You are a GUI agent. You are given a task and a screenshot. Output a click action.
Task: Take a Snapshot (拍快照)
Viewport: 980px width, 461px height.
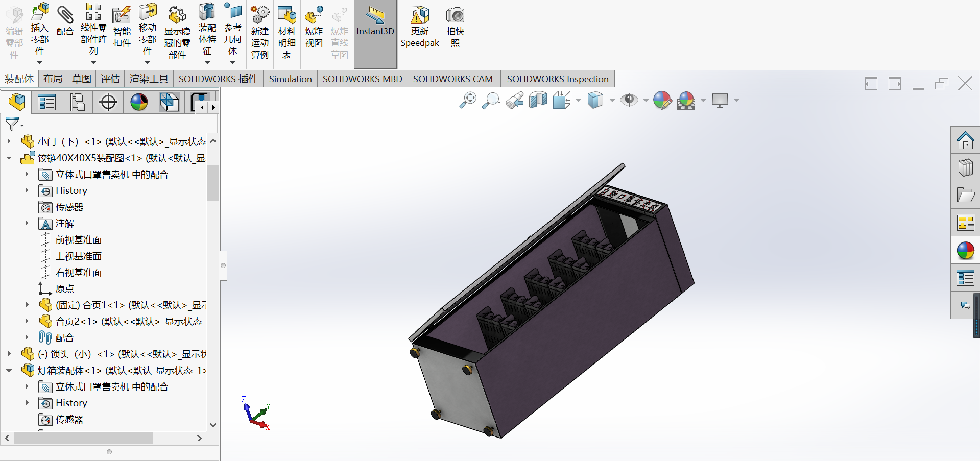tap(455, 28)
